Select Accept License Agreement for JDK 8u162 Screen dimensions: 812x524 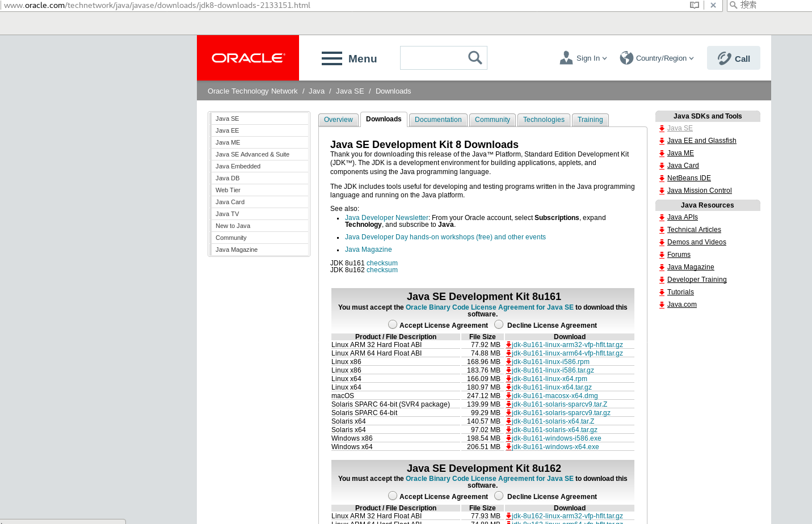click(x=393, y=496)
